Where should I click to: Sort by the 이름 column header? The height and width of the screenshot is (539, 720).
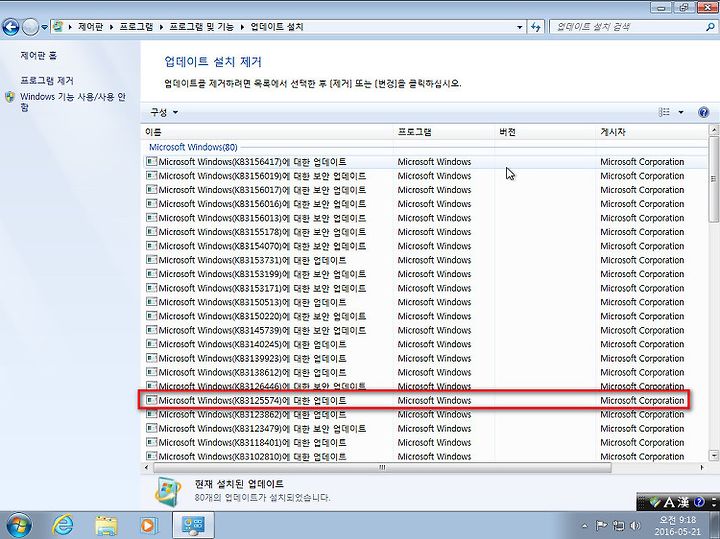(x=267, y=132)
